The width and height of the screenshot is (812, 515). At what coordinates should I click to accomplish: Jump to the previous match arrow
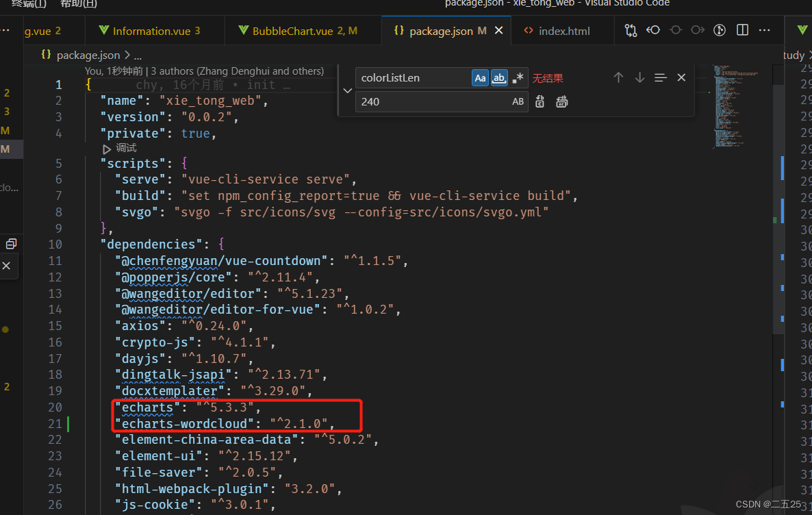pyautogui.click(x=618, y=77)
